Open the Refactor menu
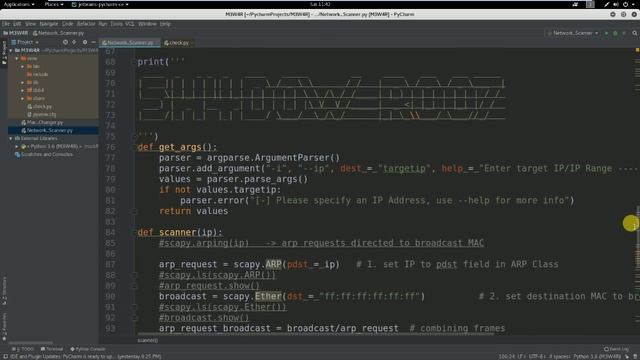Viewport: 640px width, 360px height. coord(86,24)
